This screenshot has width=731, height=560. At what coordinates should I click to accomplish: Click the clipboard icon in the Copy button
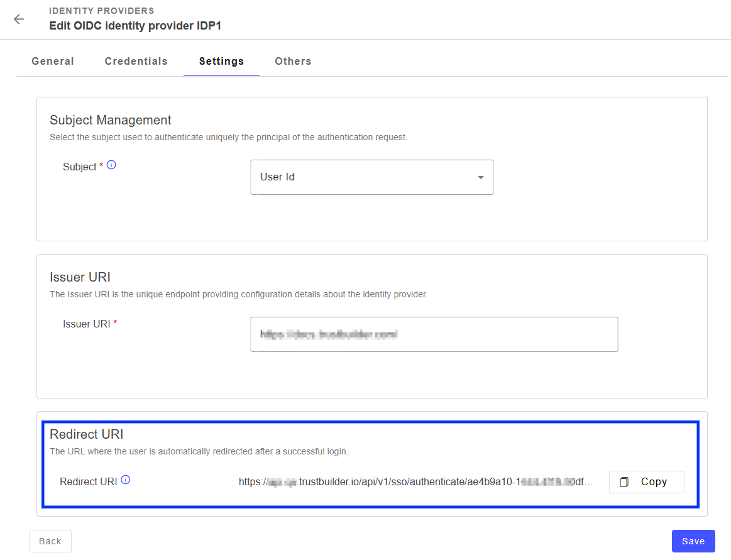pos(624,482)
